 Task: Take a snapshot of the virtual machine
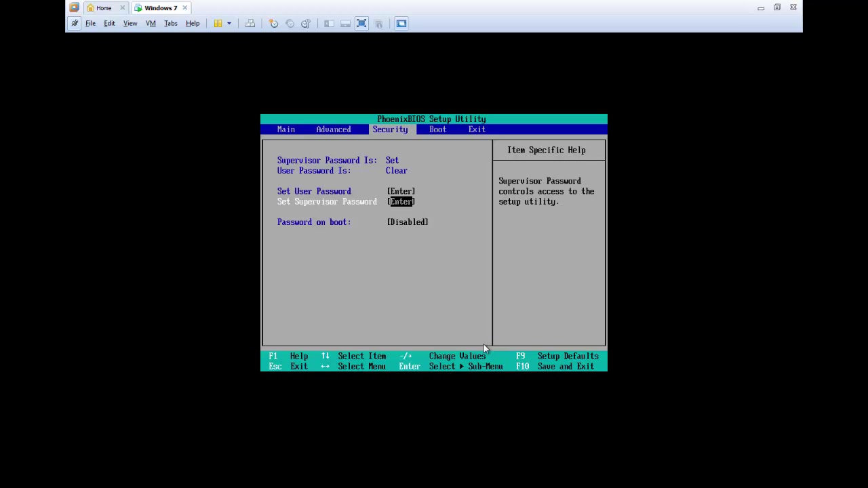coord(273,24)
